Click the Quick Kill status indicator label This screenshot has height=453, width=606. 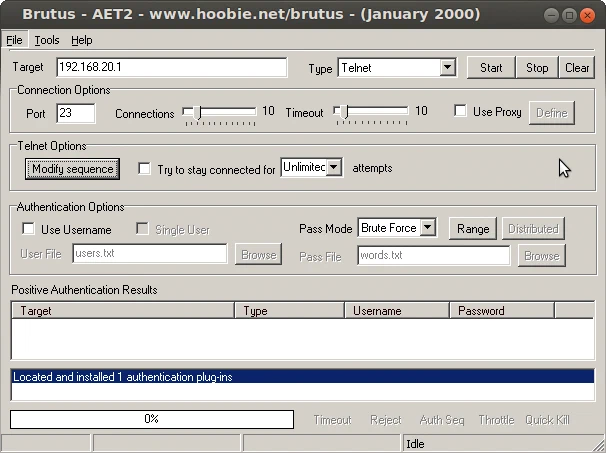tap(547, 420)
